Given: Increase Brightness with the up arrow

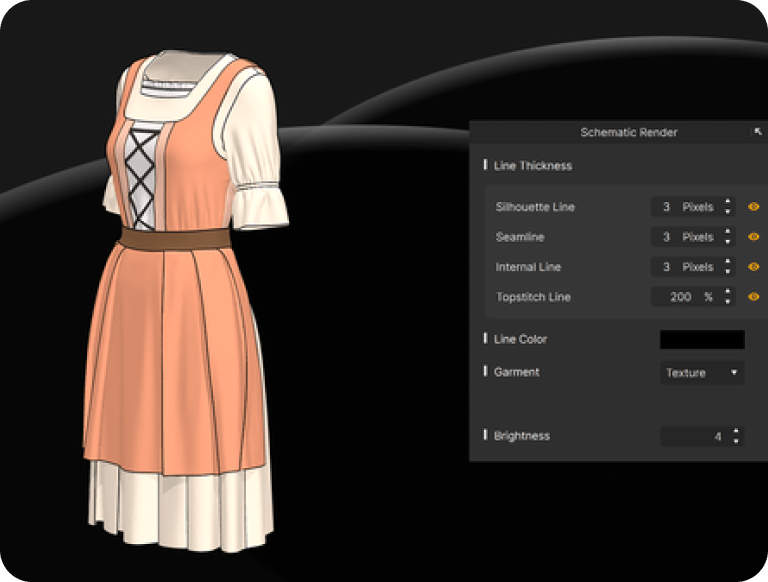Looking at the screenshot, I should tap(737, 431).
